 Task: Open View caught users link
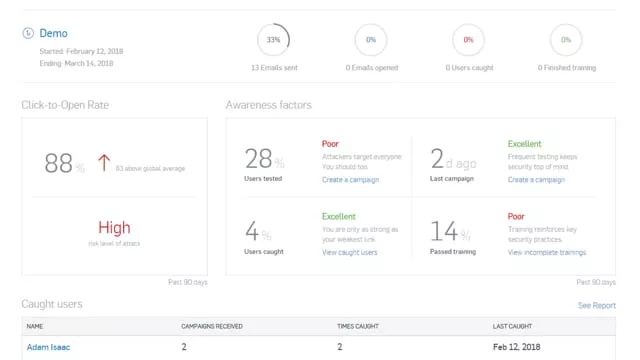(349, 252)
